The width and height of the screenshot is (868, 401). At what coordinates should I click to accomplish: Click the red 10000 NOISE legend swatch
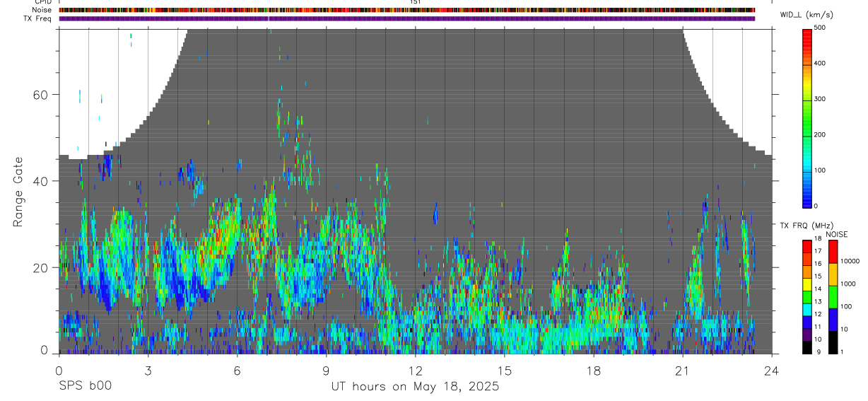point(833,252)
